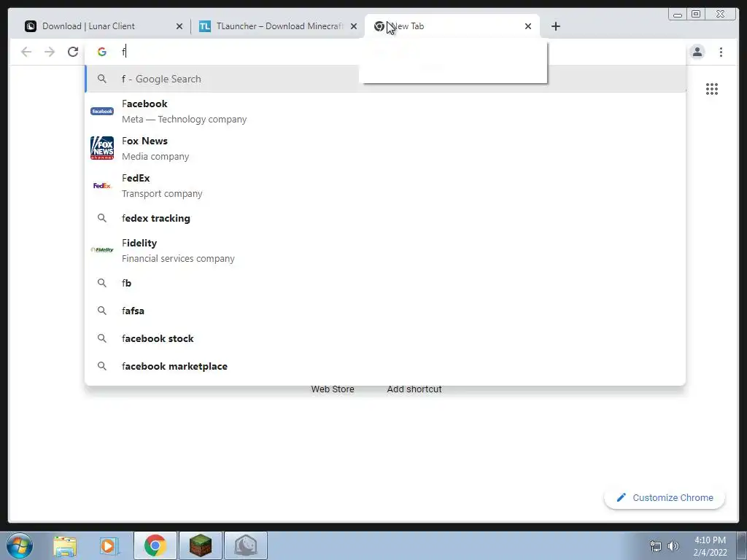
Task: Reload the current page
Action: 73,52
